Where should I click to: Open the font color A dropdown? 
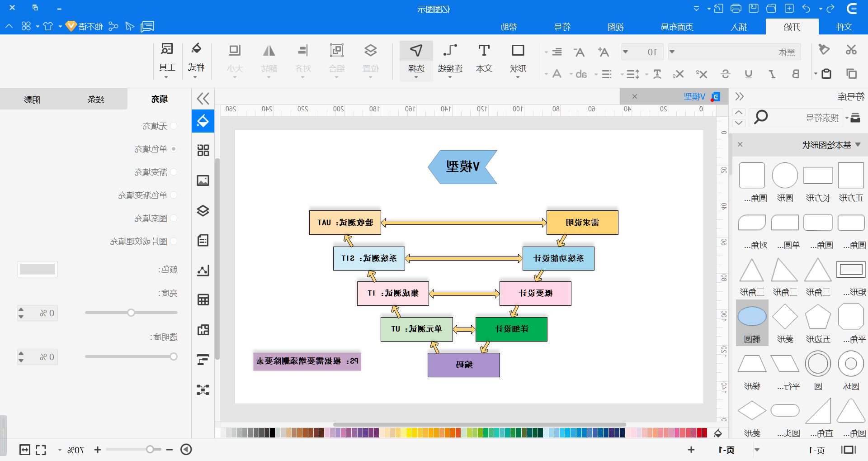(546, 74)
